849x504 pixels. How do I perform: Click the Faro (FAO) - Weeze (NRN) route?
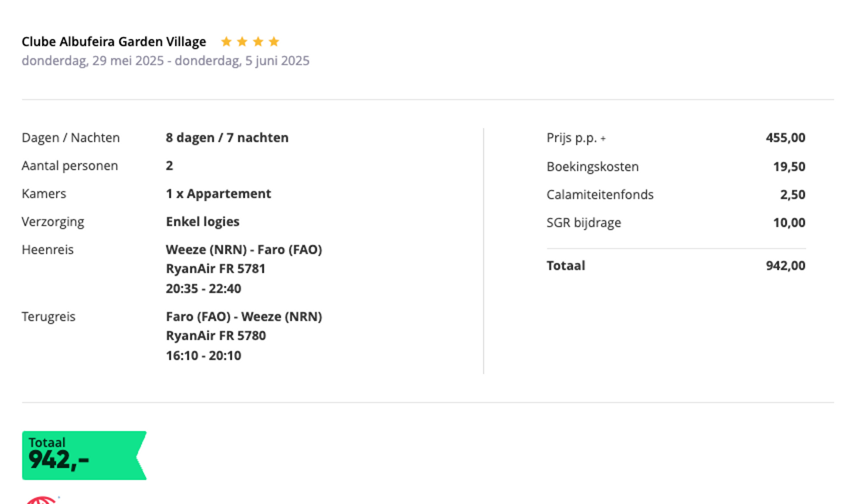tap(244, 317)
